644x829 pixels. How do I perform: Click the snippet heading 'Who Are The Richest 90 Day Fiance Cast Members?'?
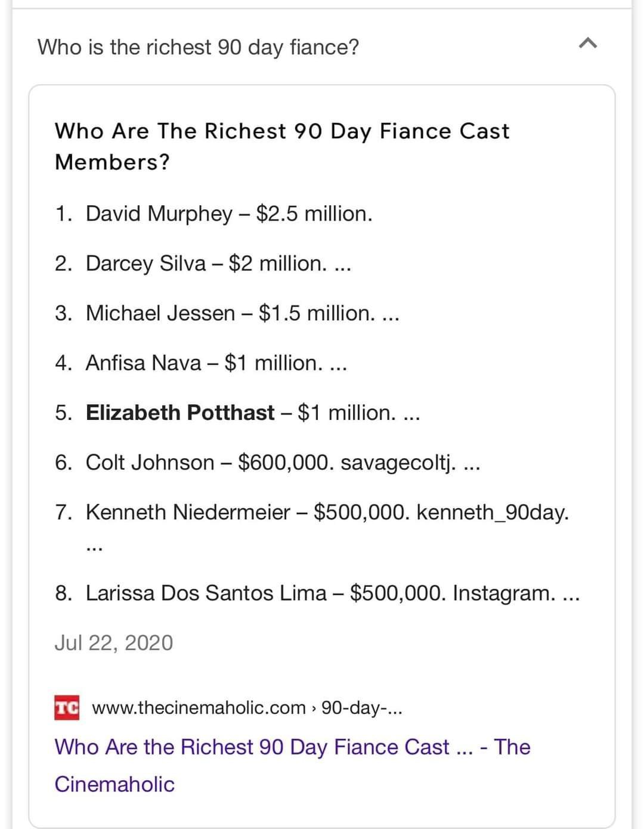[x=282, y=146]
